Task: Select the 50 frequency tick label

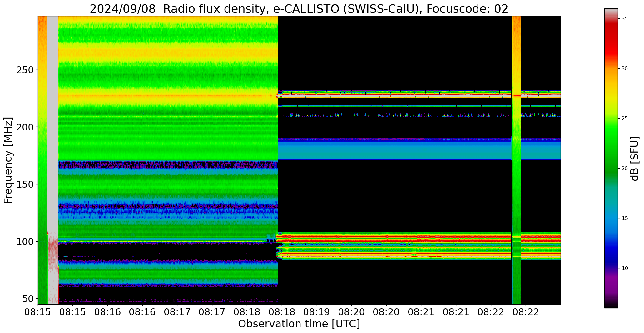Action: pos(28,299)
